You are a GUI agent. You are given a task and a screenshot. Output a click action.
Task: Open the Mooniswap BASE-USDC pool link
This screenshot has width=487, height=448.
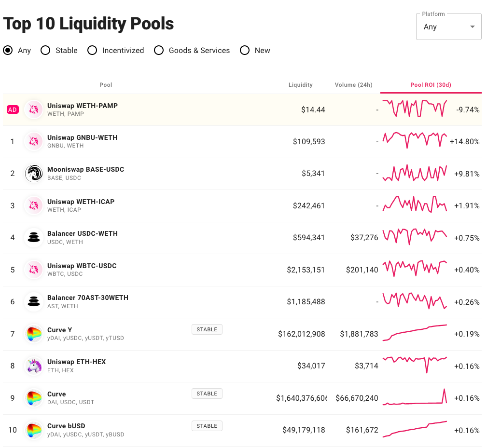point(86,169)
